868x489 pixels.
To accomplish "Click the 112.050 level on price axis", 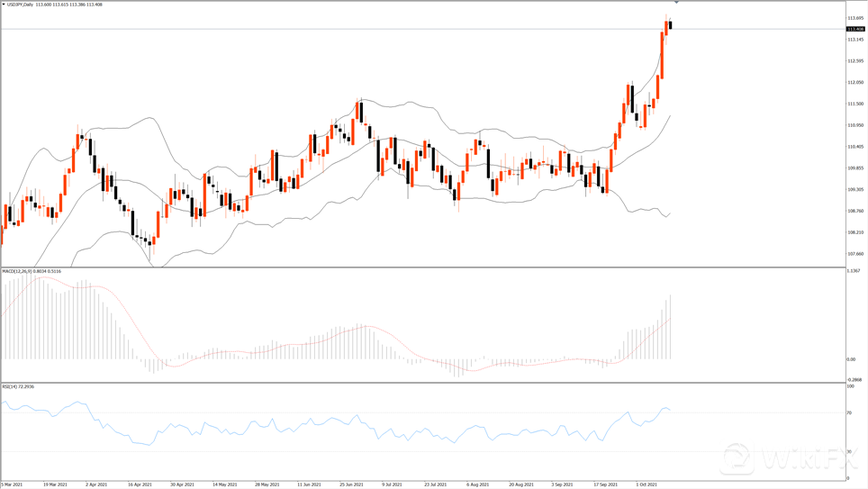I will pyautogui.click(x=855, y=83).
